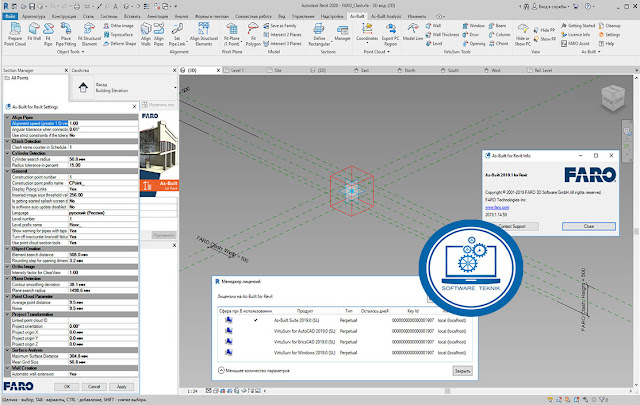Click the FARO Assist tool
The height and width of the screenshot is (405, 640).
(x=575, y=43)
